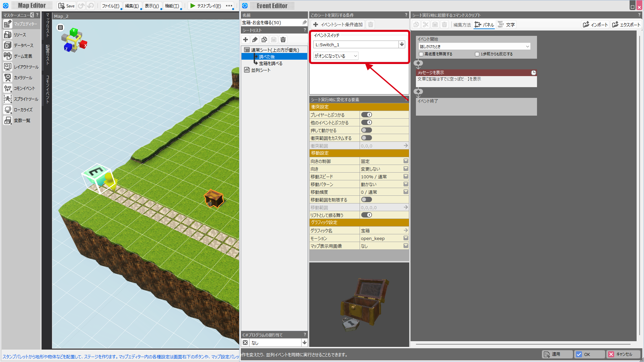Click the インポート button
644x362 pixels.
click(x=595, y=25)
